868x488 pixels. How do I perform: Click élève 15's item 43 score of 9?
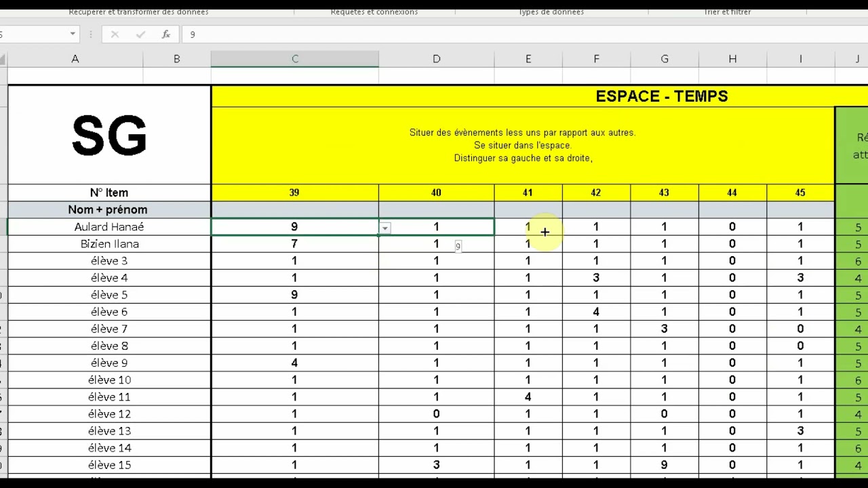pos(665,465)
